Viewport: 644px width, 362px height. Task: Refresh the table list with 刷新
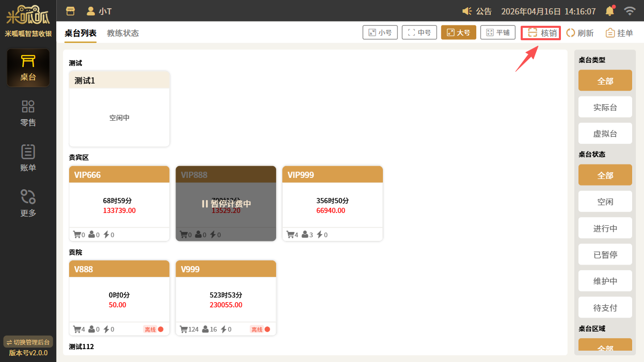point(580,33)
